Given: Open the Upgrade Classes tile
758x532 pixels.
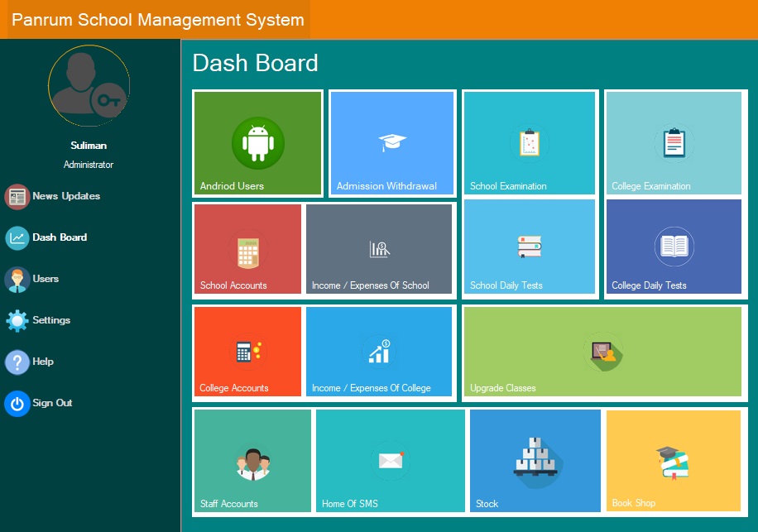Looking at the screenshot, I should tap(603, 351).
